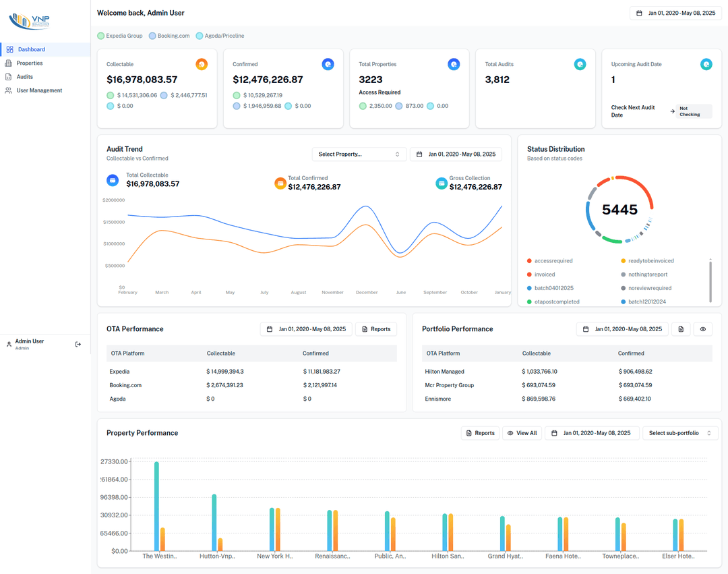The image size is (728, 574).
Task: Click the Gross Collection teal icon
Action: click(442, 183)
